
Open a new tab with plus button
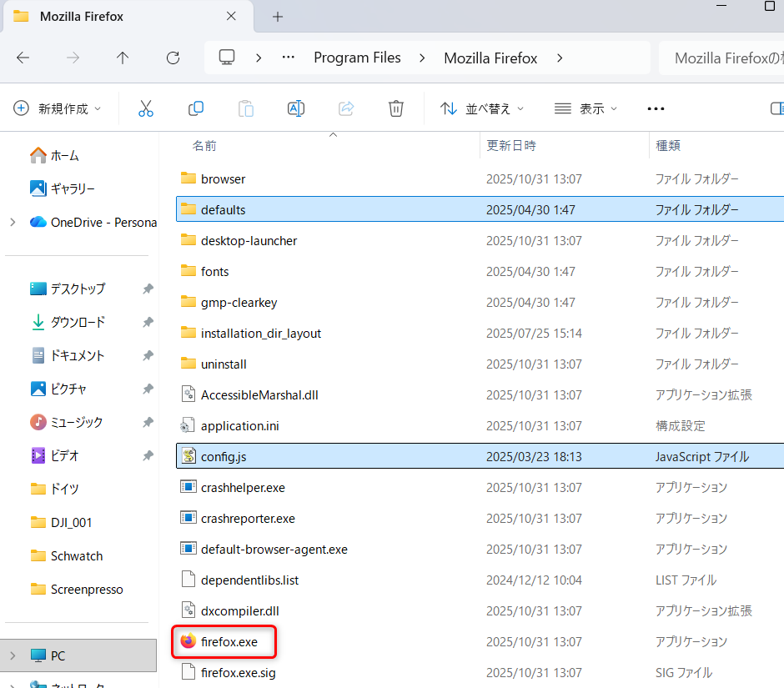tap(278, 17)
